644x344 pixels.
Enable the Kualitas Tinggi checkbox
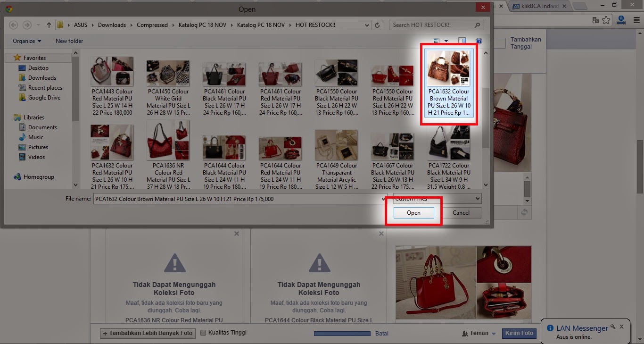[203, 333]
